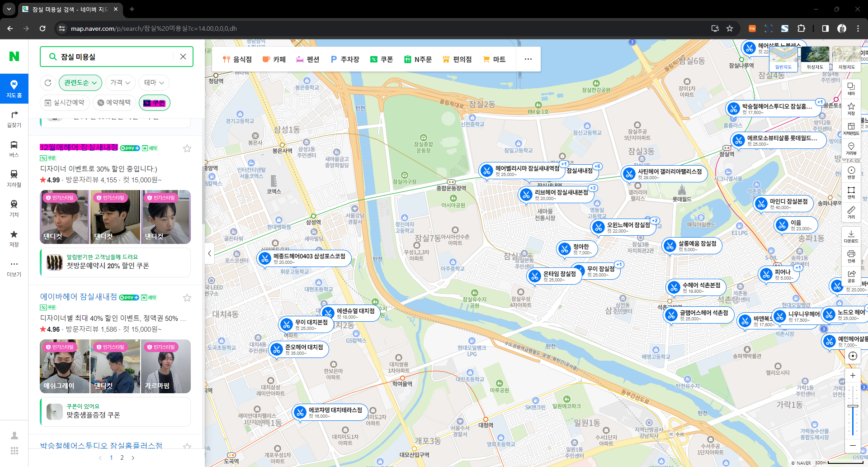The height and width of the screenshot is (467, 868).
Task: Filter the map by 마트 category
Action: coord(494,59)
